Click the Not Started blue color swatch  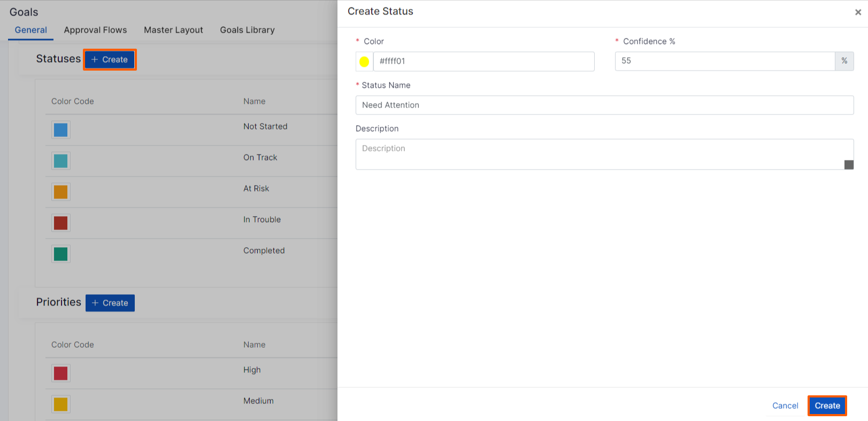pos(61,130)
